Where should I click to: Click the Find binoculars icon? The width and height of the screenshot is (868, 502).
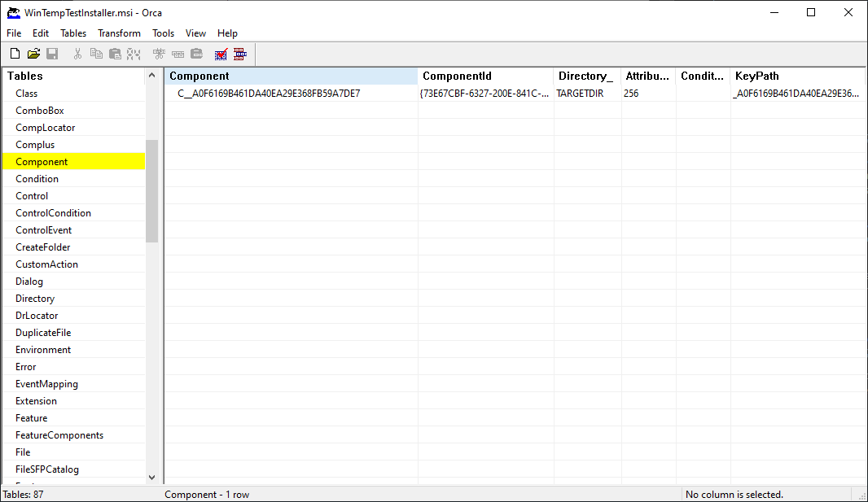coord(134,54)
